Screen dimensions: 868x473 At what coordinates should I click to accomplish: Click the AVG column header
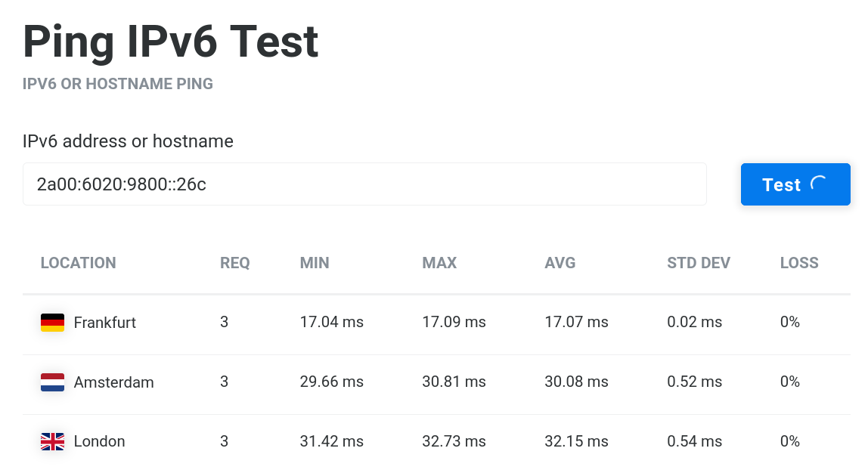(x=560, y=263)
